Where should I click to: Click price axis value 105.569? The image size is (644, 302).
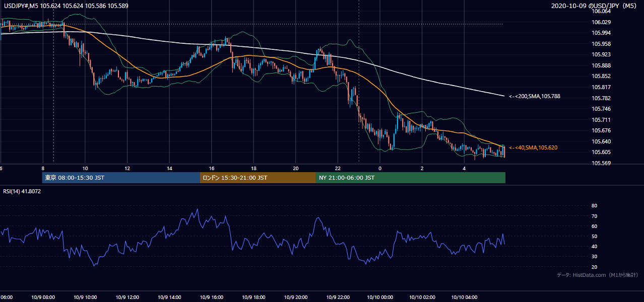tap(601, 163)
